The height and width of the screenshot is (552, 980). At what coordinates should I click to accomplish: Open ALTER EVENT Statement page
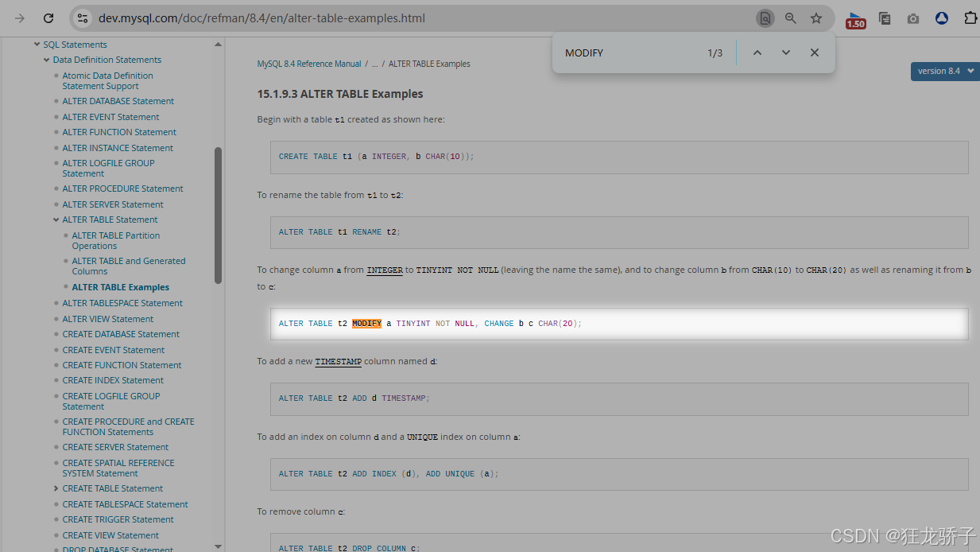110,117
